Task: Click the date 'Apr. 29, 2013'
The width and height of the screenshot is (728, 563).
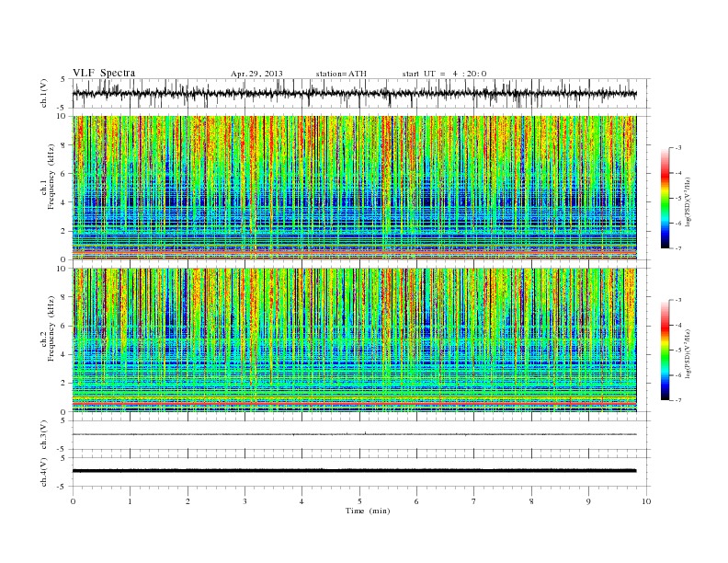Action: click(256, 74)
